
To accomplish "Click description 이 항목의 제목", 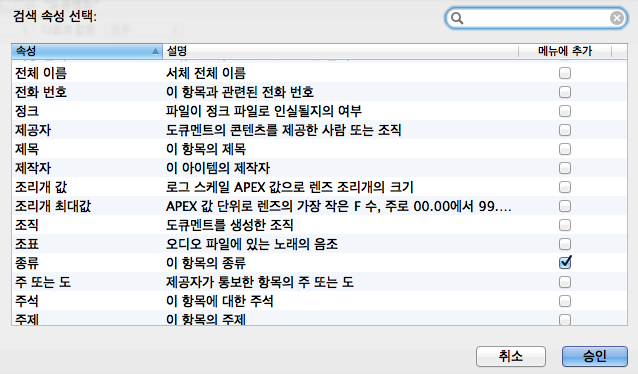I will [x=206, y=149].
